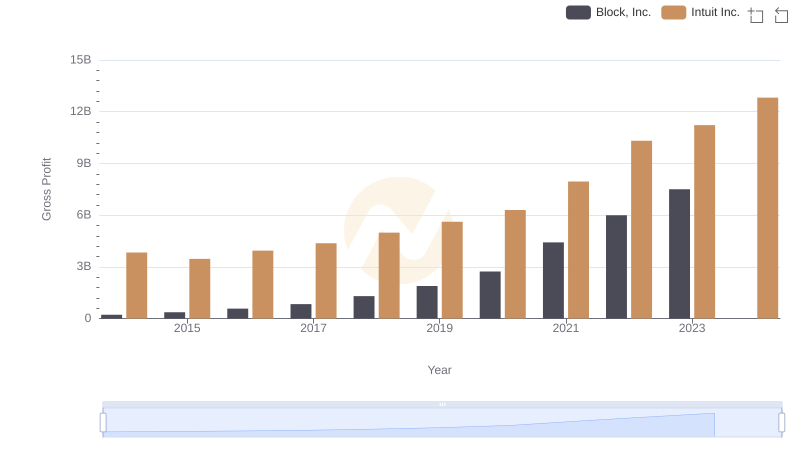800x461 pixels.
Task: Click the 2019 x-axis label
Action: 439,328
